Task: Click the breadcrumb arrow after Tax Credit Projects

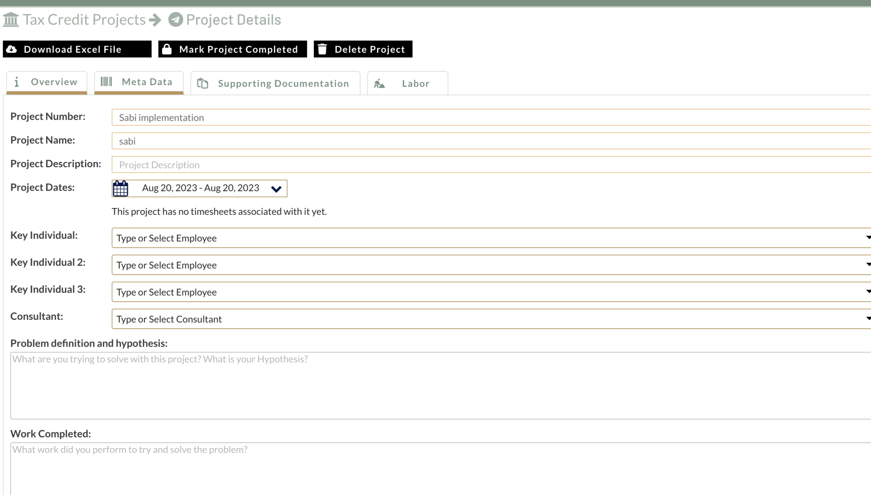Action: (x=155, y=20)
